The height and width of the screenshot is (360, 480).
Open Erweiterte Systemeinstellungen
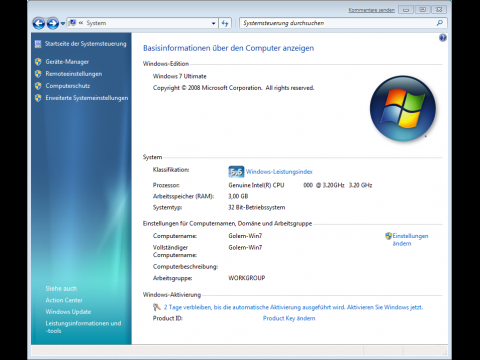pyautogui.click(x=87, y=98)
